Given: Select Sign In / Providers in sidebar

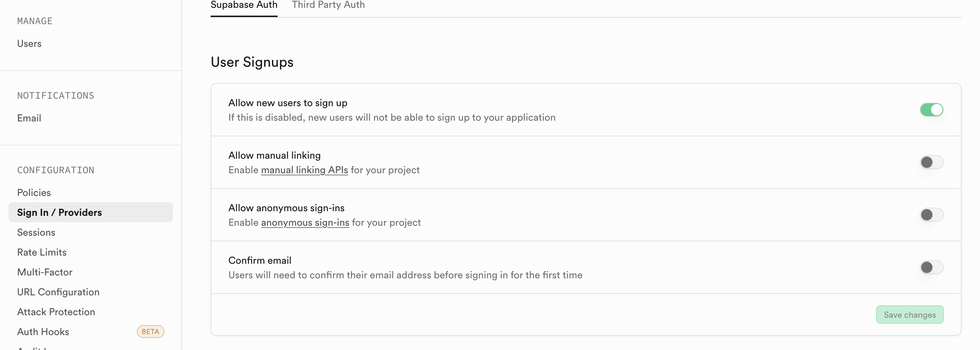Looking at the screenshot, I should tap(59, 212).
